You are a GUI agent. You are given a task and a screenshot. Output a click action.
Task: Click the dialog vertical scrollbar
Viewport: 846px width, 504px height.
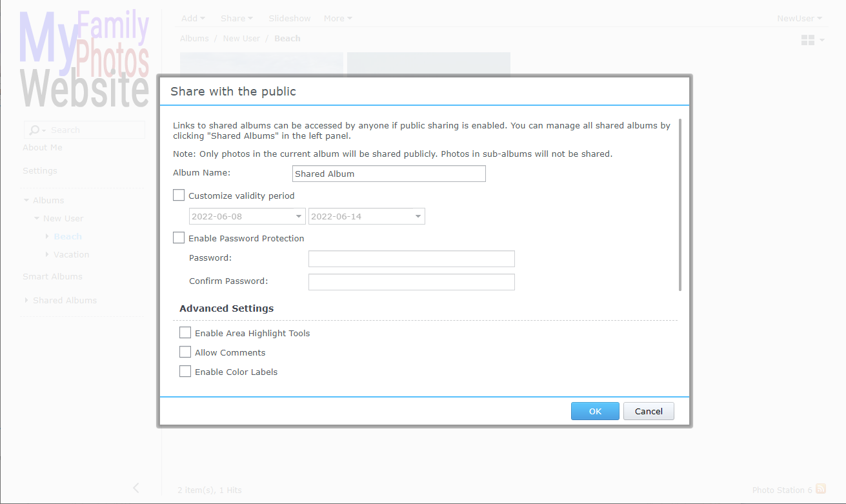click(680, 205)
